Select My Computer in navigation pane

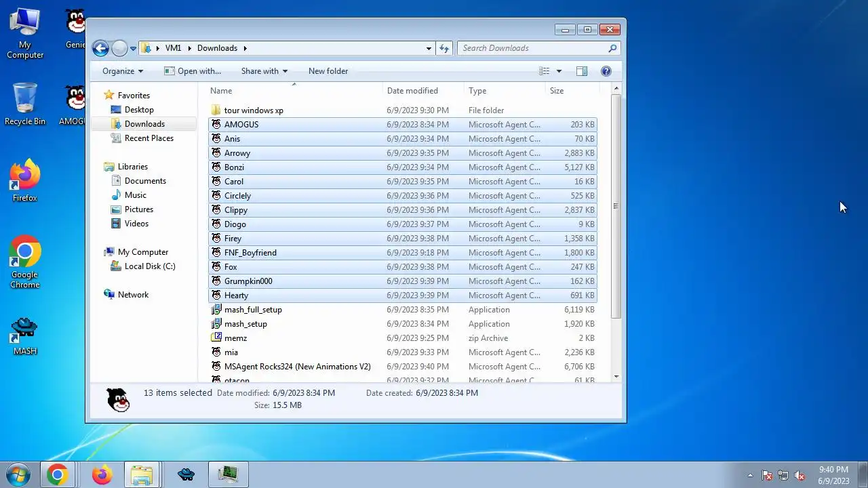(143, 252)
